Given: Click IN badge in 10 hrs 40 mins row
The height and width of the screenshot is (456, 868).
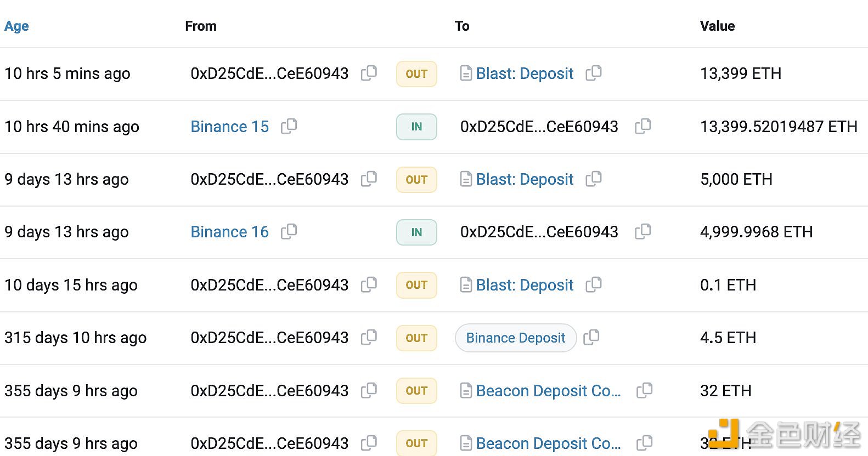Looking at the screenshot, I should tap(416, 127).
